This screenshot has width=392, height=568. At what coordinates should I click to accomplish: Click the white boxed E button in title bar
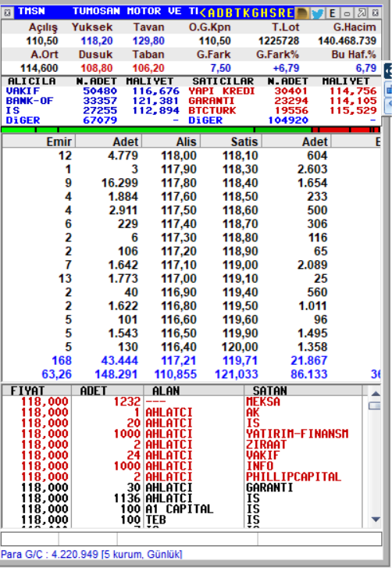[333, 13]
